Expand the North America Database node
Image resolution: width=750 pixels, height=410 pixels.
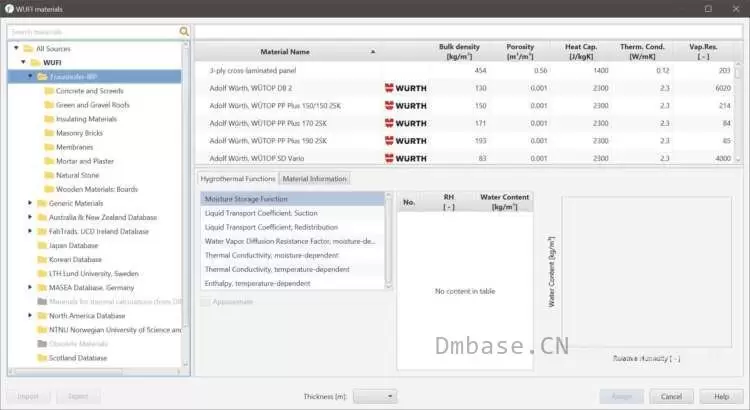(30, 316)
